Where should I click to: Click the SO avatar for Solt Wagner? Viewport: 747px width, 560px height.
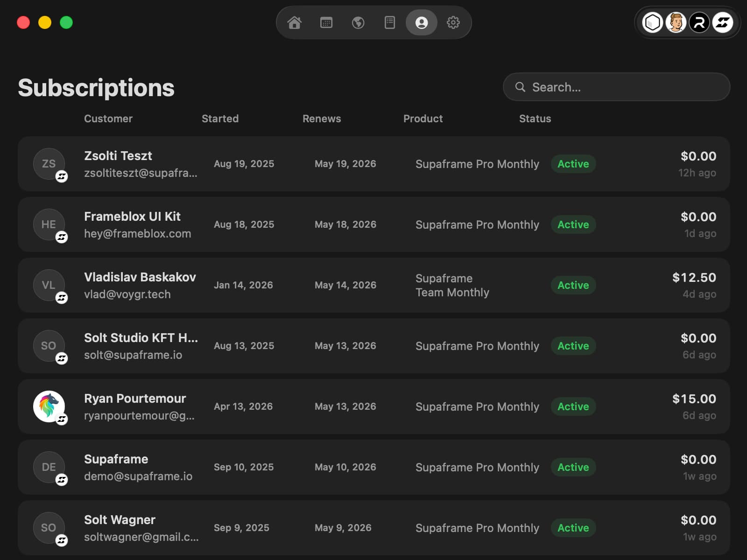49,528
